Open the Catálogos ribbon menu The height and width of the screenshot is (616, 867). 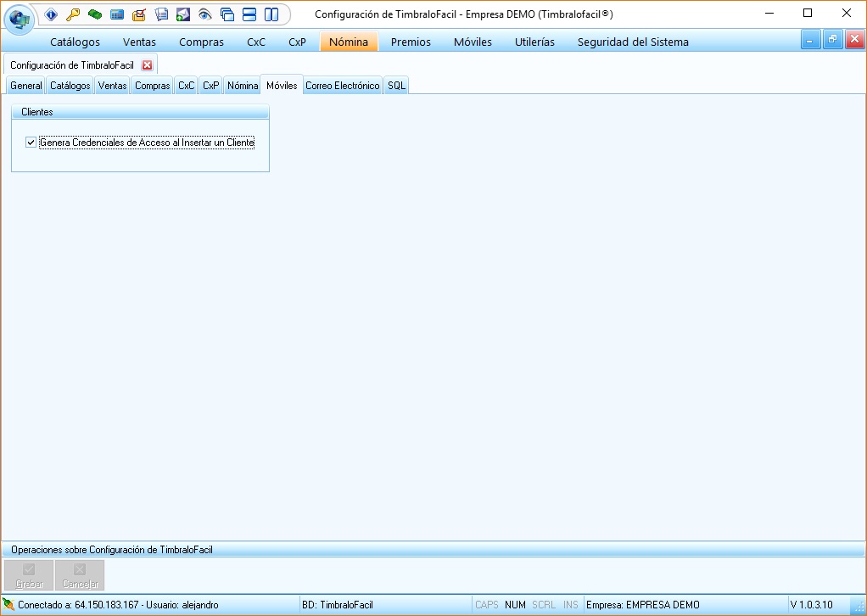click(75, 42)
